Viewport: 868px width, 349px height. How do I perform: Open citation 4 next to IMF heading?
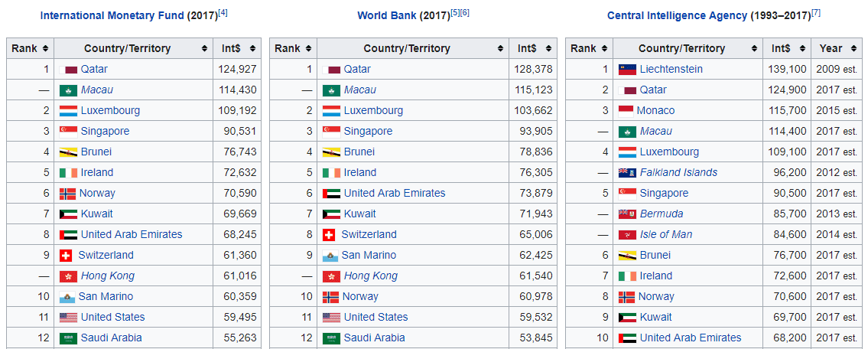(223, 13)
